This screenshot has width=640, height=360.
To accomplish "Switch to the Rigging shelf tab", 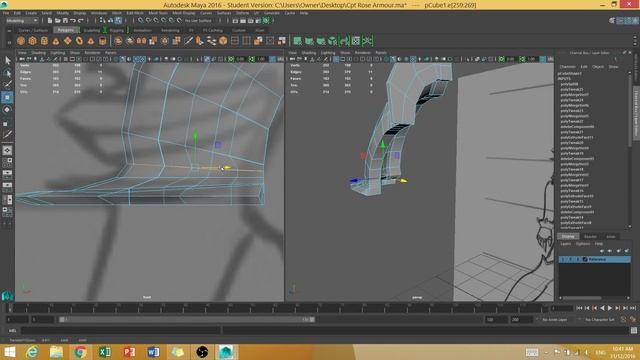I will click(x=116, y=30).
